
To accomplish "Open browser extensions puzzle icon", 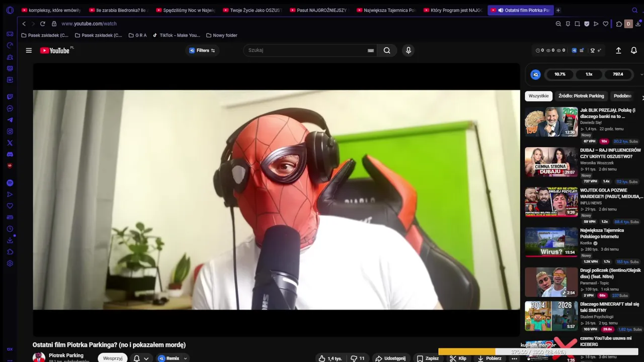I will (x=619, y=24).
